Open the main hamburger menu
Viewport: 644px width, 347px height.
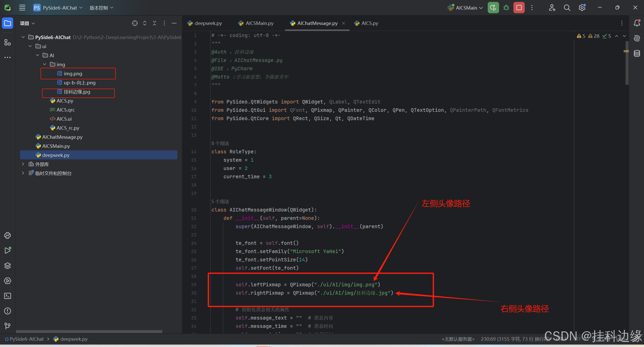point(22,8)
